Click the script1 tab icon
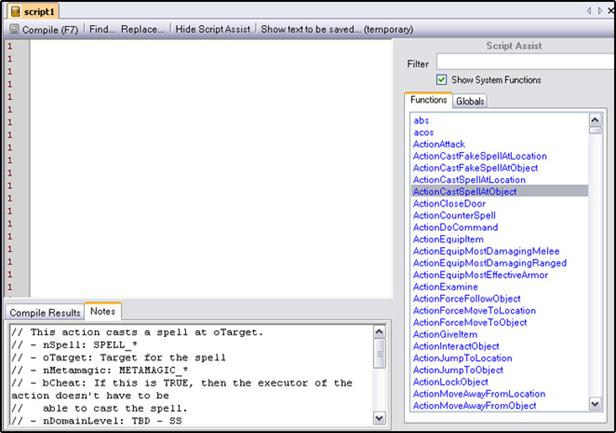This screenshot has width=616, height=433. tap(15, 12)
